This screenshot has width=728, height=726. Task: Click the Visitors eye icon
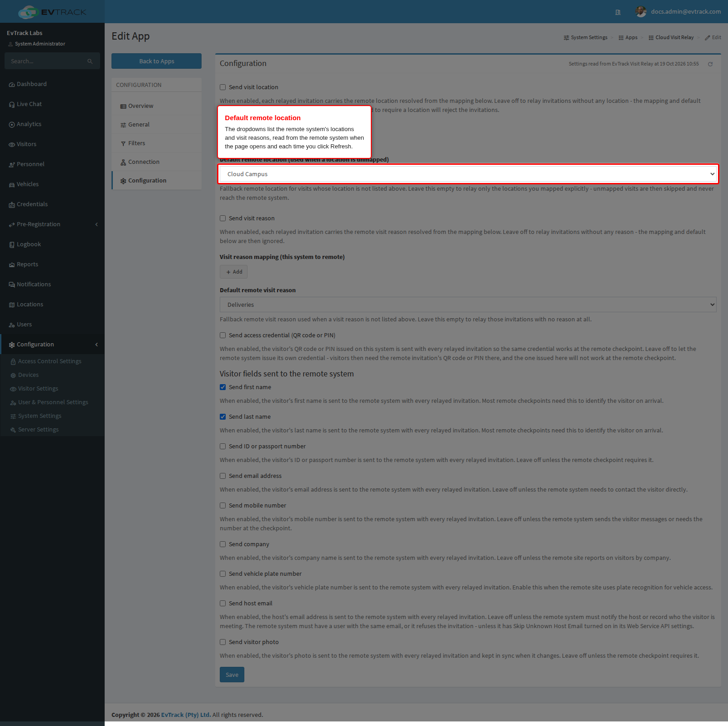click(x=12, y=145)
